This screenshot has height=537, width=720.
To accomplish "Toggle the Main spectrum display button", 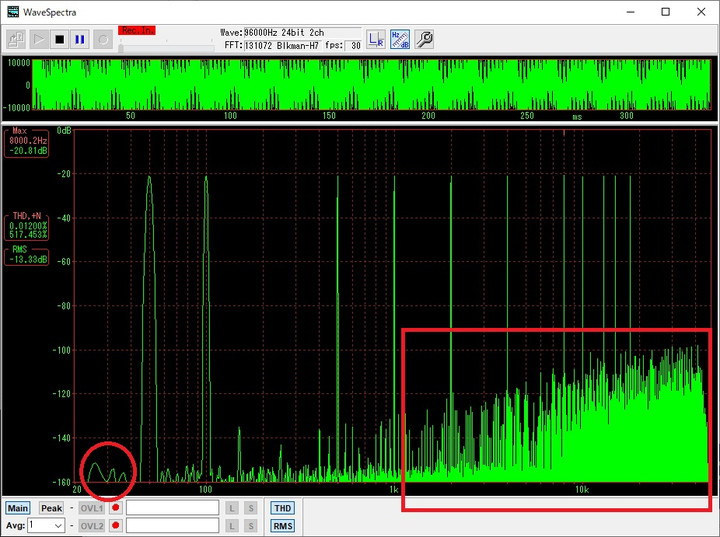I will pos(18,508).
